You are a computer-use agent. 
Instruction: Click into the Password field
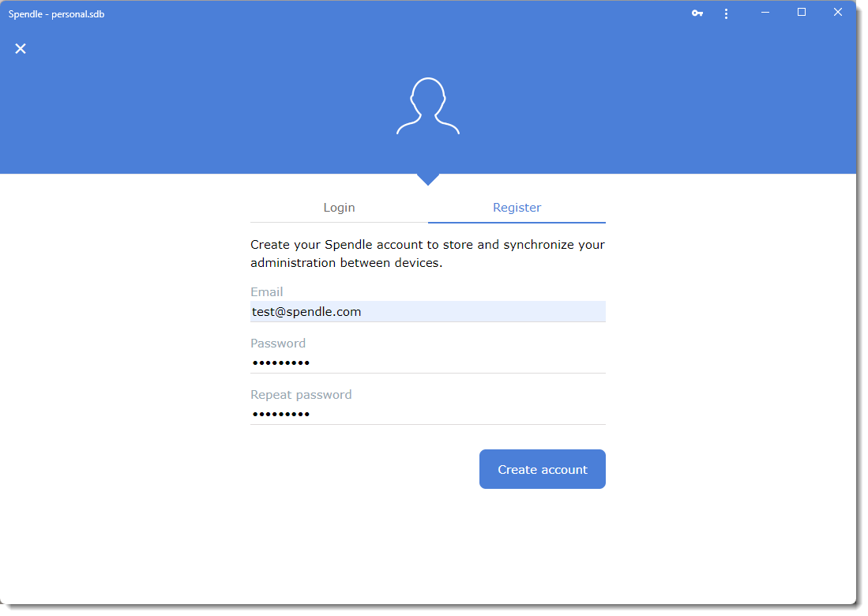(428, 363)
